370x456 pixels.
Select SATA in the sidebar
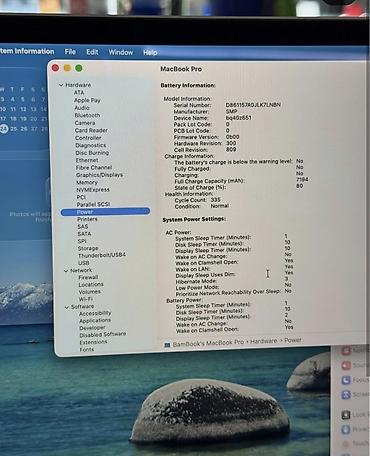pyautogui.click(x=84, y=234)
